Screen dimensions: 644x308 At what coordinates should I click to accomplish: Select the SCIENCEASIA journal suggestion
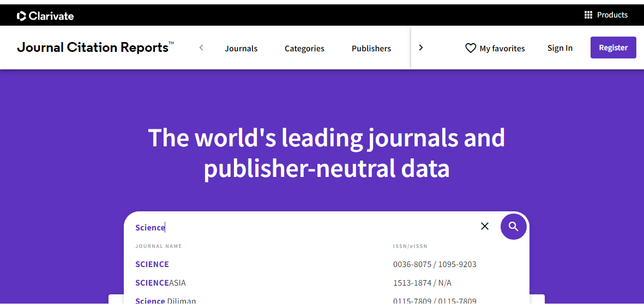(160, 283)
